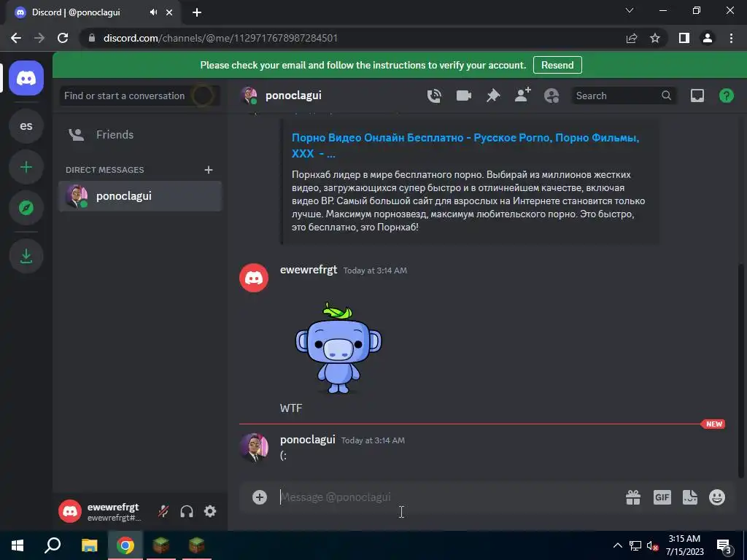Open Friends list

[139, 135]
